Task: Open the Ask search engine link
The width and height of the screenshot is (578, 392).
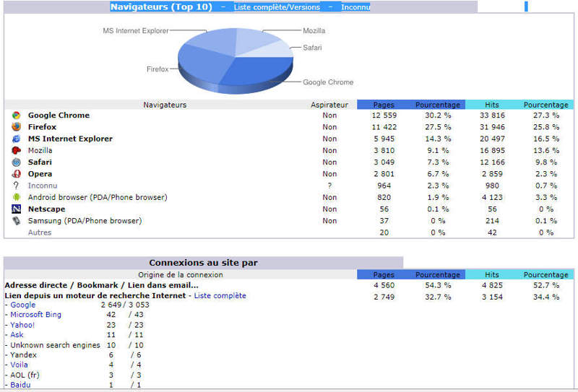Action: [x=17, y=335]
